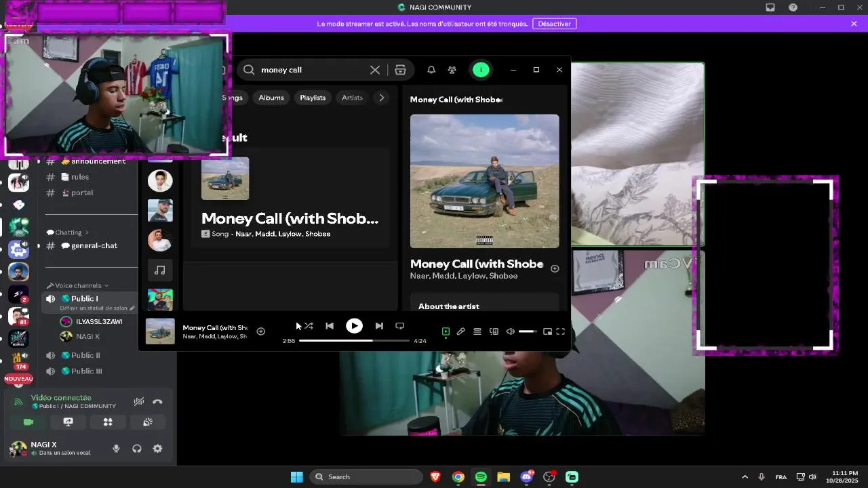Open the Spotify Friend Activity icon
The width and height of the screenshot is (868, 488).
[452, 70]
